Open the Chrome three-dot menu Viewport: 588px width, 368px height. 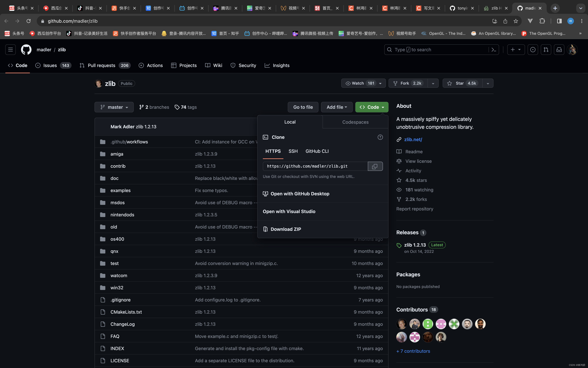tap(582, 21)
